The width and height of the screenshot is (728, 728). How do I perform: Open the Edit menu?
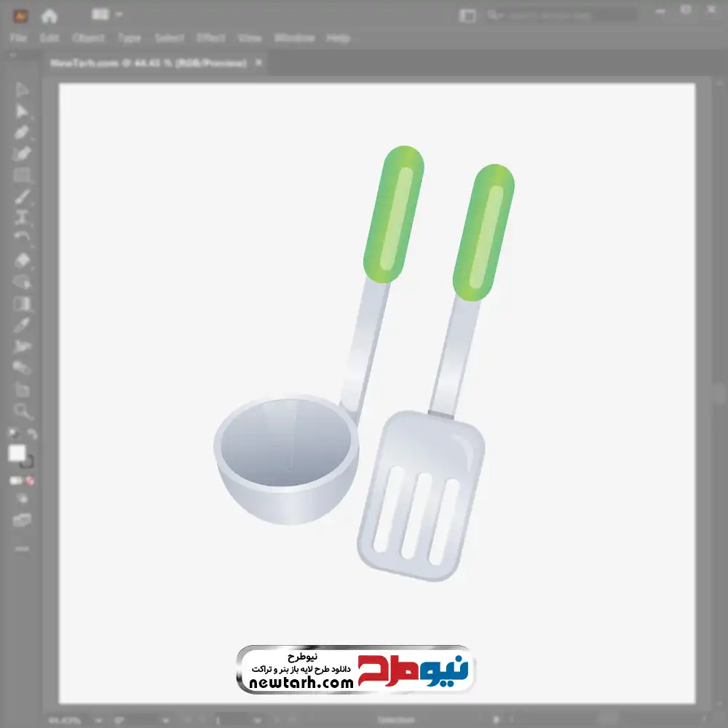[x=50, y=38]
